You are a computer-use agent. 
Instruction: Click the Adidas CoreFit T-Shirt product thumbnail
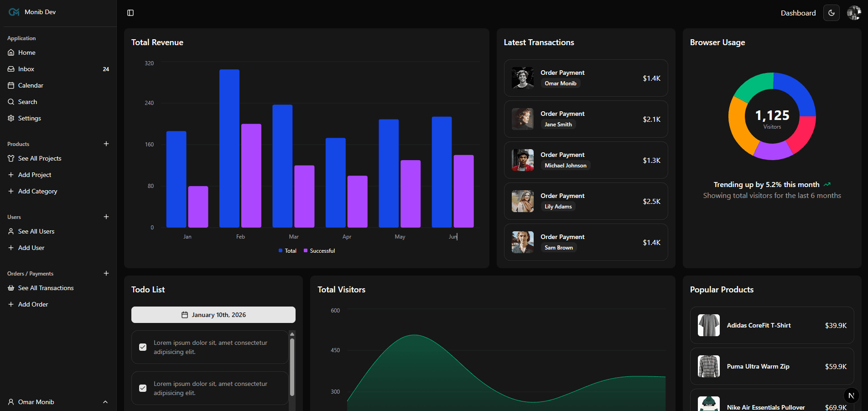[x=709, y=325]
